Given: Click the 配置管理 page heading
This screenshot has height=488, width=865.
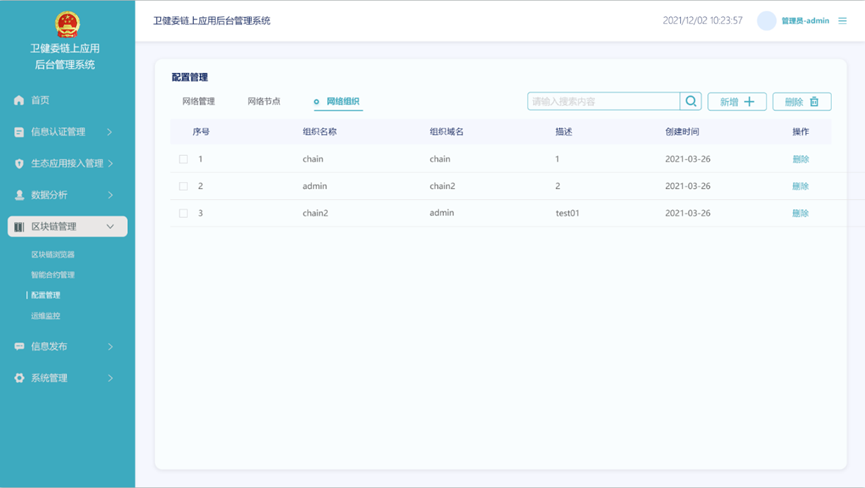Looking at the screenshot, I should [x=190, y=77].
